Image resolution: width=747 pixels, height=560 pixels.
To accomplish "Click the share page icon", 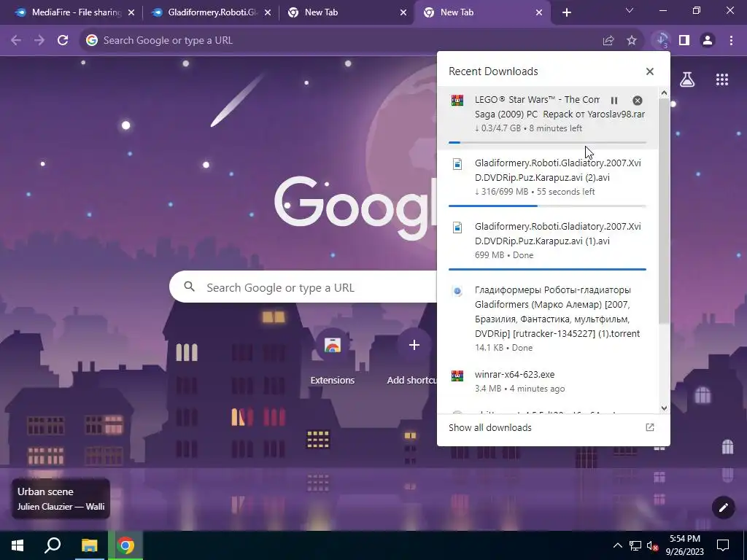I will click(x=608, y=41).
